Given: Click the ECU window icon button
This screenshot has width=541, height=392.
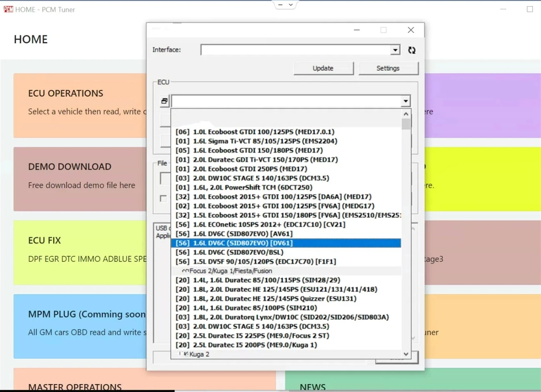Looking at the screenshot, I should click(165, 101).
